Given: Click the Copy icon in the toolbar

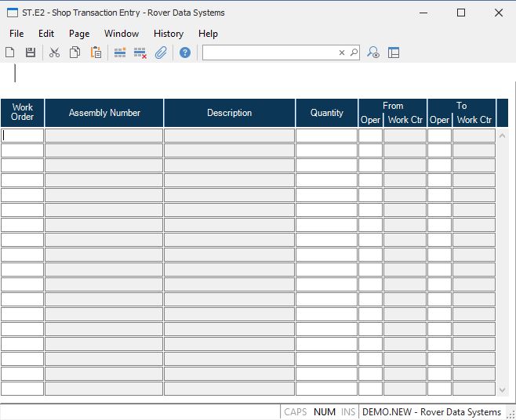Looking at the screenshot, I should 75,52.
